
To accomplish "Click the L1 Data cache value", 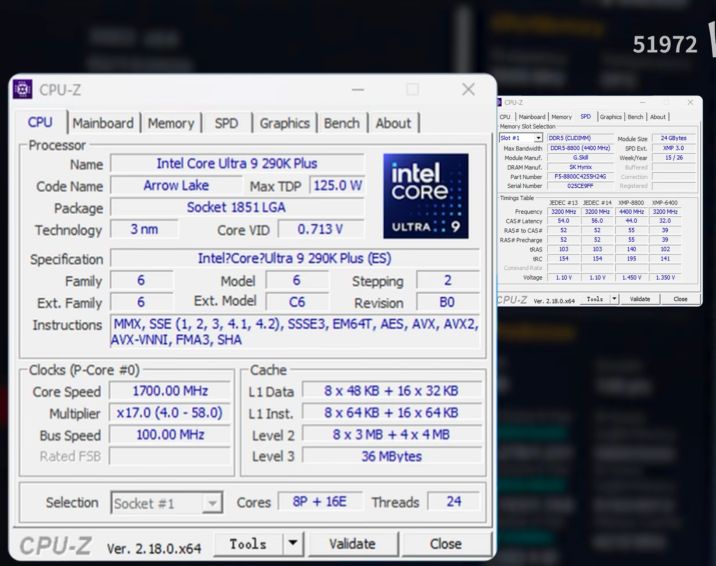I will coord(391,391).
